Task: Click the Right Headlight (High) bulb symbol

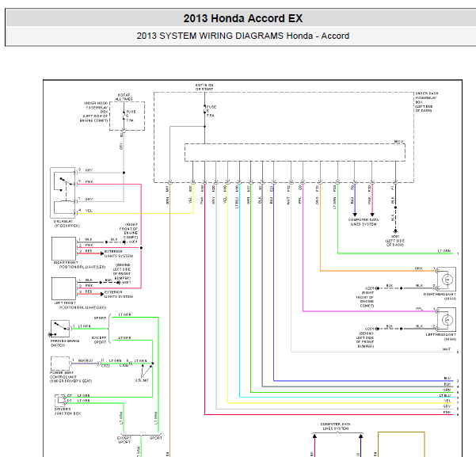Action: 447,279
